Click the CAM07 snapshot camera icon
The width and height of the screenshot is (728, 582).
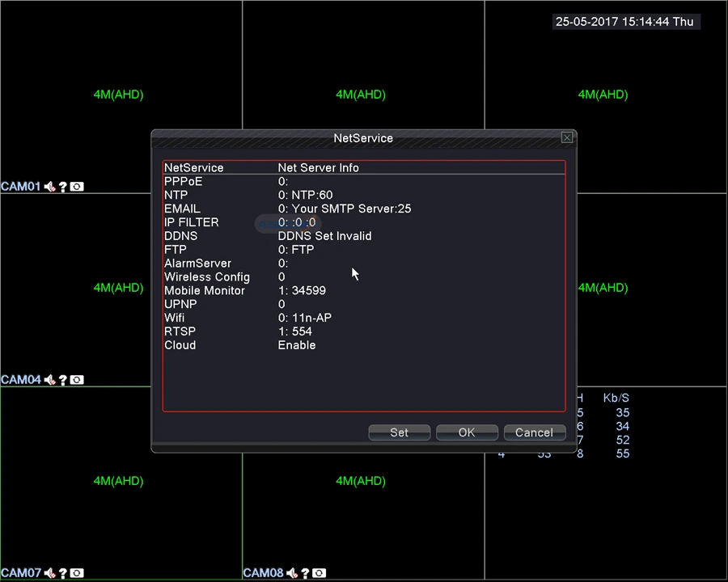(77, 573)
